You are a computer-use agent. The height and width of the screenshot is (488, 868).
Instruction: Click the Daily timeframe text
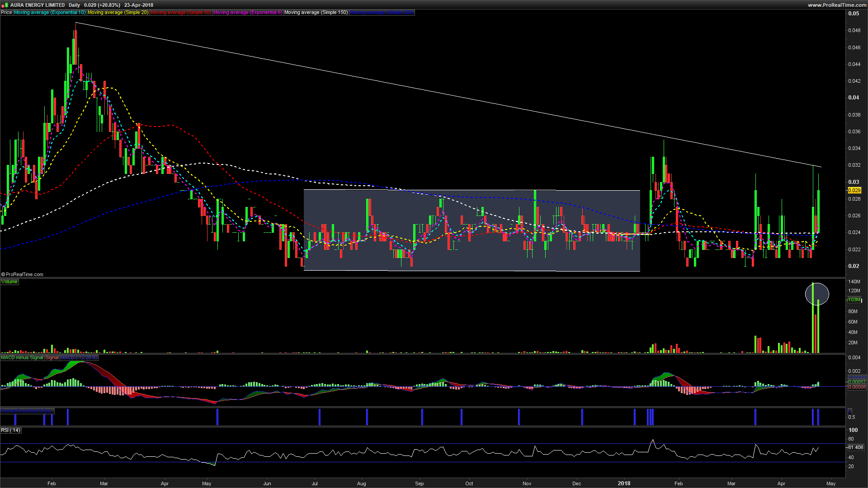(75, 5)
